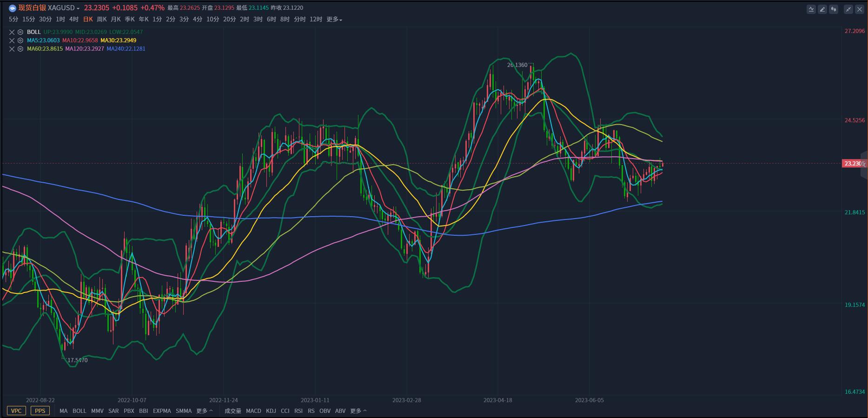Select the 1分 timeframe
868x418 pixels.
158,20
